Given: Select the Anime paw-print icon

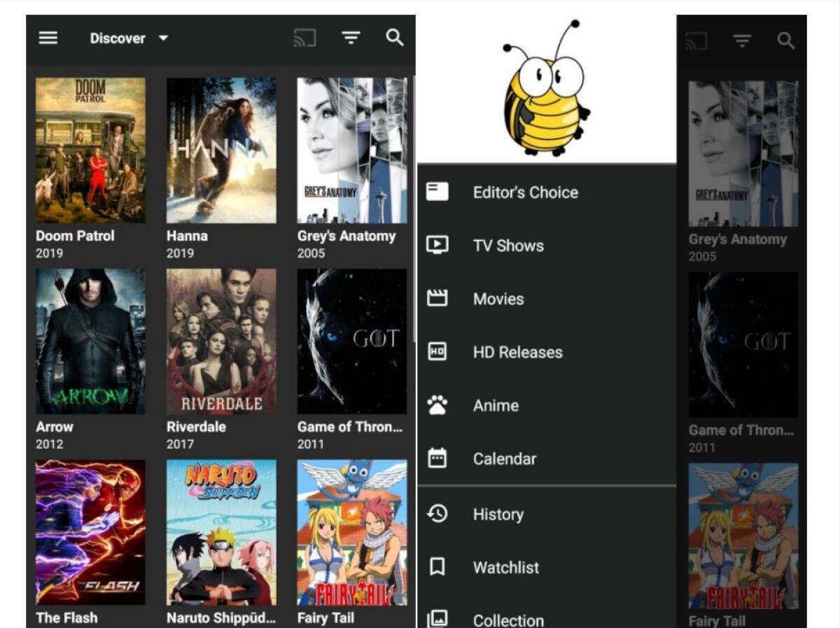Looking at the screenshot, I should click(x=437, y=405).
